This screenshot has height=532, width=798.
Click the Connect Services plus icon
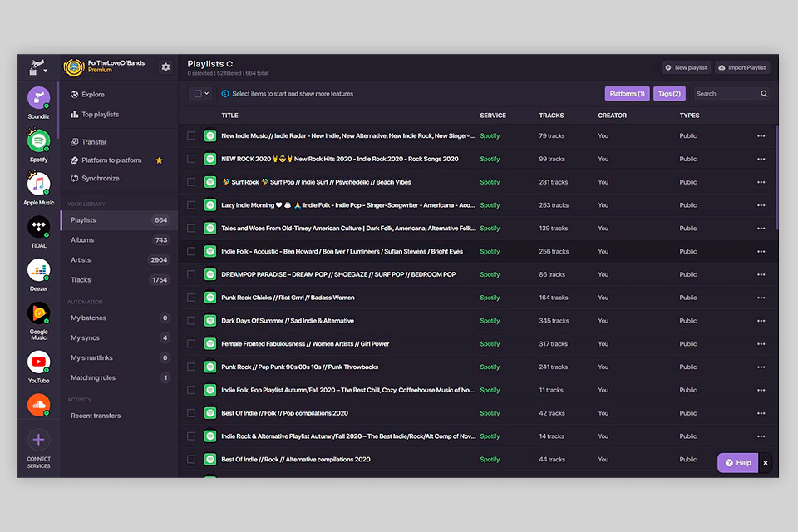coord(39,440)
